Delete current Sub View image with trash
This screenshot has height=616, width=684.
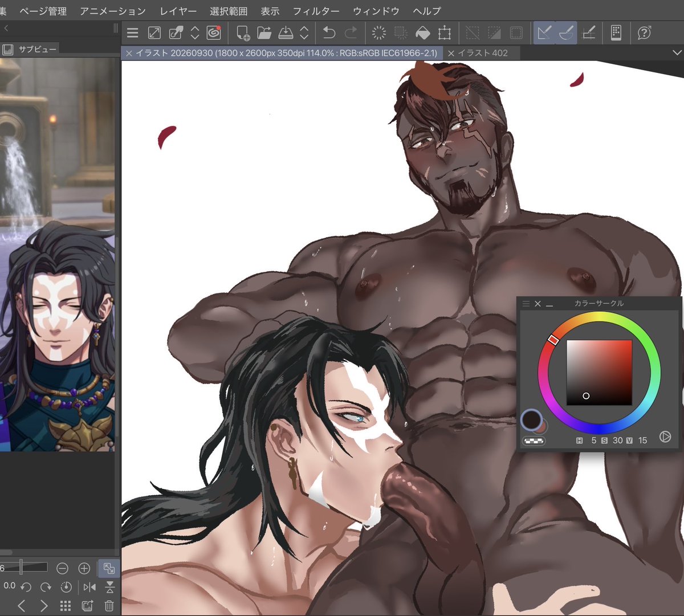[109, 606]
